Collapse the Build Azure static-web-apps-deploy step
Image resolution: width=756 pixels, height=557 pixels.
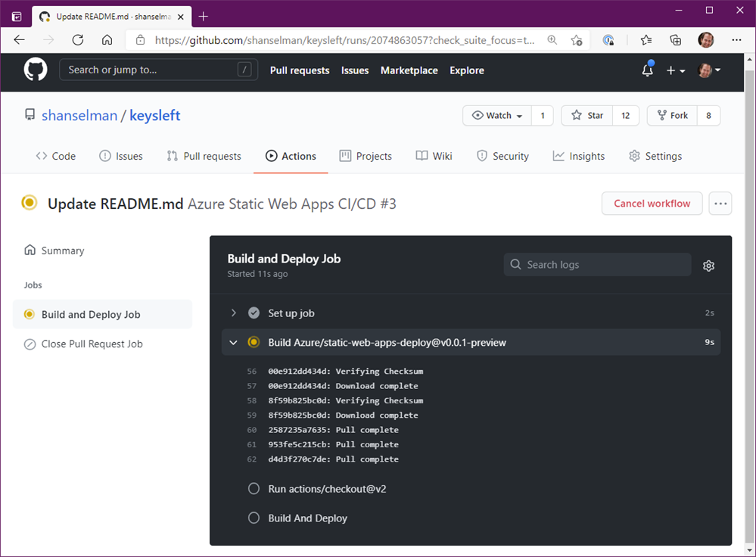pyautogui.click(x=471, y=342)
